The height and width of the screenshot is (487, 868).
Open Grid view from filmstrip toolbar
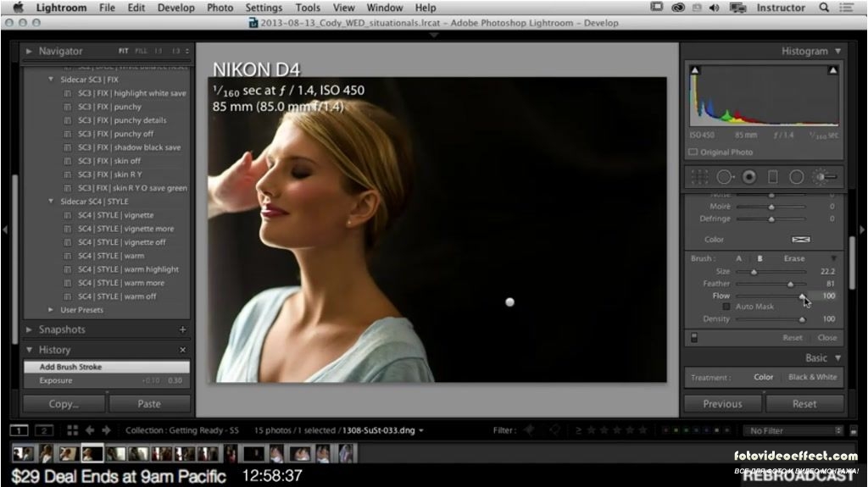(73, 430)
